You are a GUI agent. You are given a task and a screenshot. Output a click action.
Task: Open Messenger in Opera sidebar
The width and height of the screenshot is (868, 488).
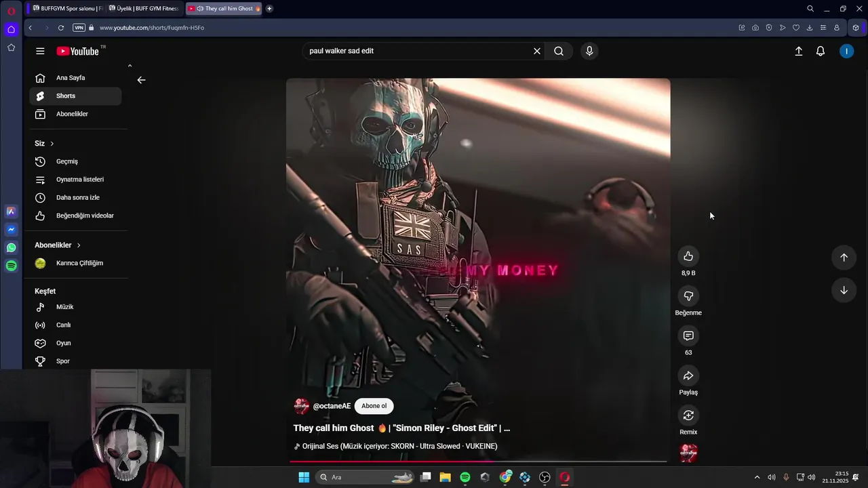(x=12, y=230)
